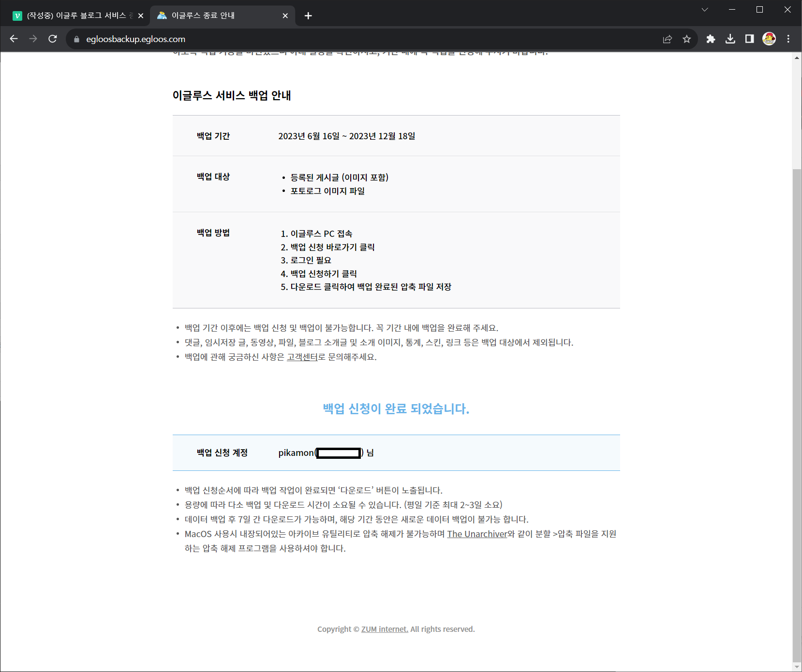Open the downloads panel
The image size is (802, 672).
tap(730, 39)
